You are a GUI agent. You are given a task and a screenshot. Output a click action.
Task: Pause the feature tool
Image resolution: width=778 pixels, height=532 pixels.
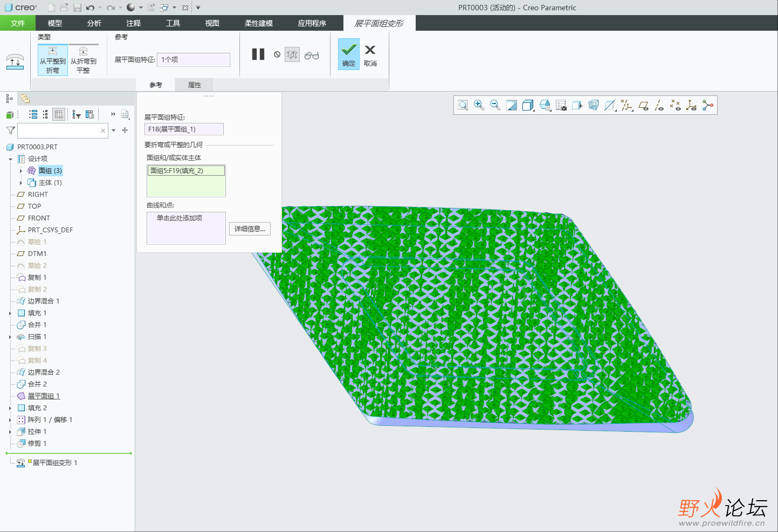click(258, 54)
